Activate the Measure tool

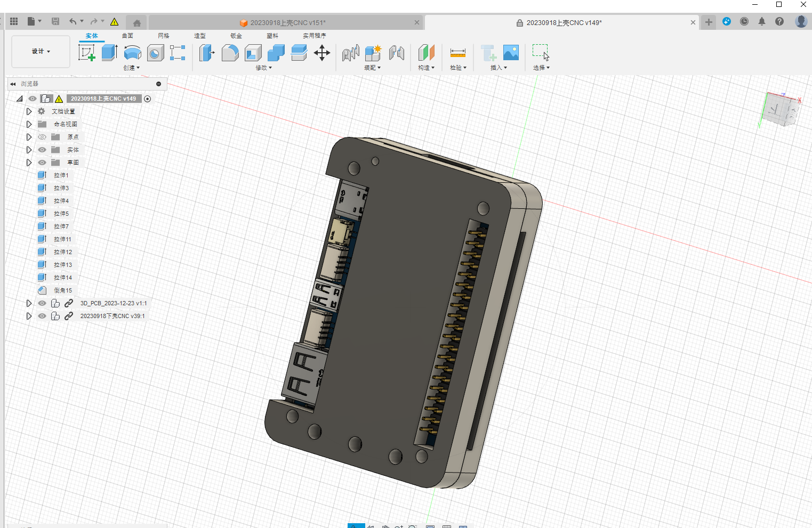click(x=458, y=53)
